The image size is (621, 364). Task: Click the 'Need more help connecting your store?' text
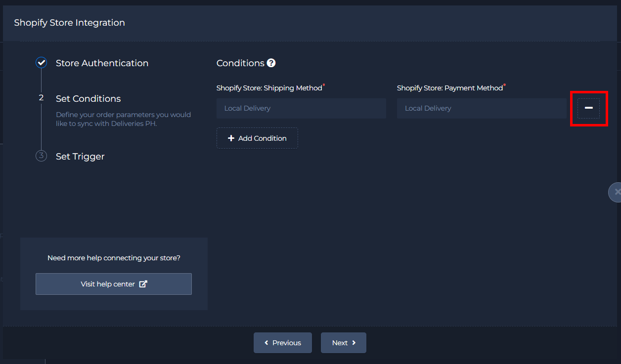[114, 258]
